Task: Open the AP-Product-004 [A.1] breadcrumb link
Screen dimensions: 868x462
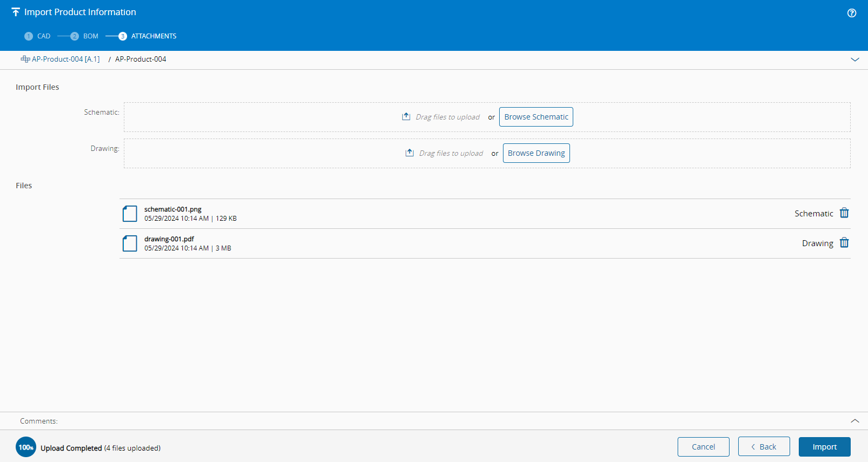Action: point(65,59)
